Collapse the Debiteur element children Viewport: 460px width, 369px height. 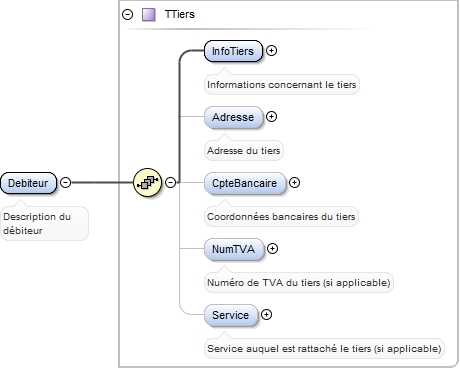click(65, 183)
